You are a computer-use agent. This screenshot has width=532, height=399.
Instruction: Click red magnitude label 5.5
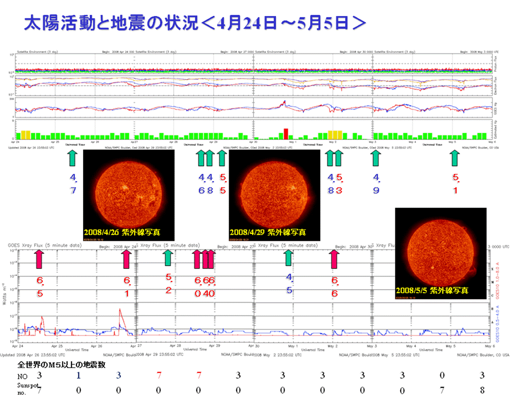(223, 184)
